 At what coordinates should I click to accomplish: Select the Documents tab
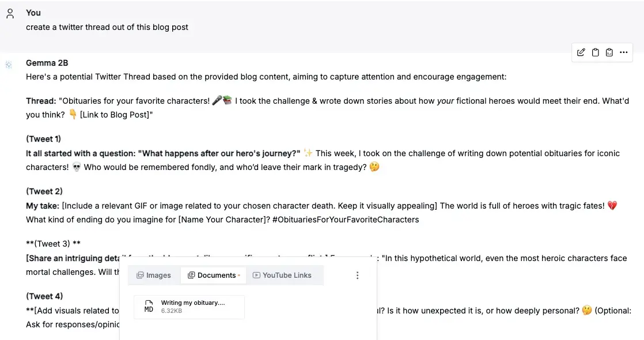click(213, 275)
